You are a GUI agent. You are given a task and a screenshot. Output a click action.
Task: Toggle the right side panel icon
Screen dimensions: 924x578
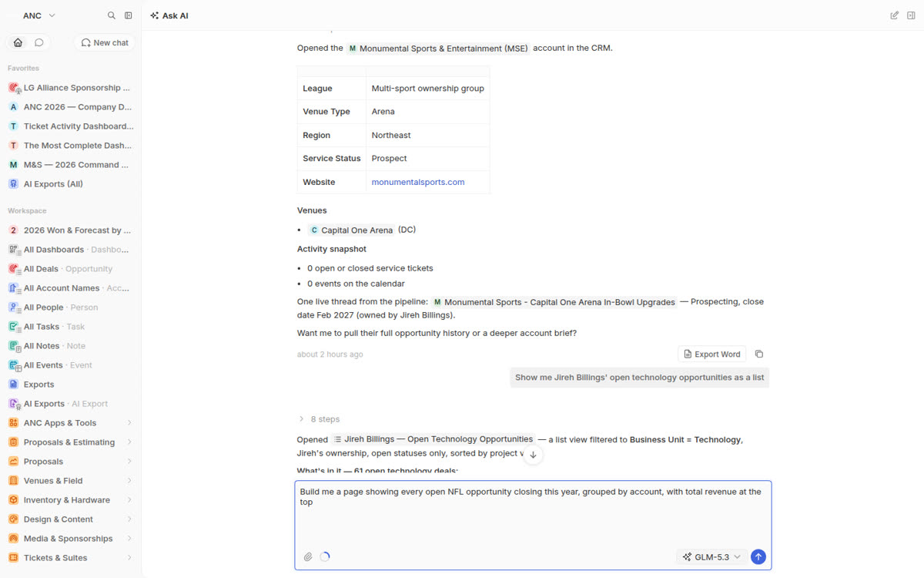pyautogui.click(x=911, y=15)
